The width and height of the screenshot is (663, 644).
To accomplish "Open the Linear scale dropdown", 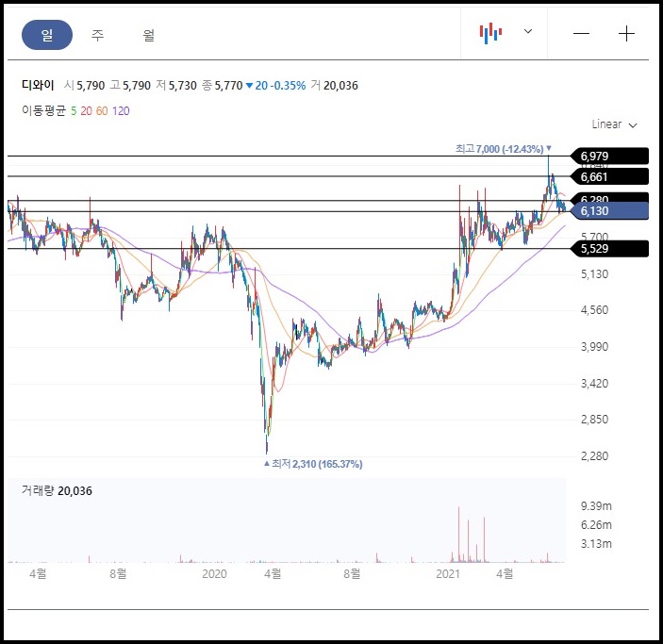I will [614, 124].
